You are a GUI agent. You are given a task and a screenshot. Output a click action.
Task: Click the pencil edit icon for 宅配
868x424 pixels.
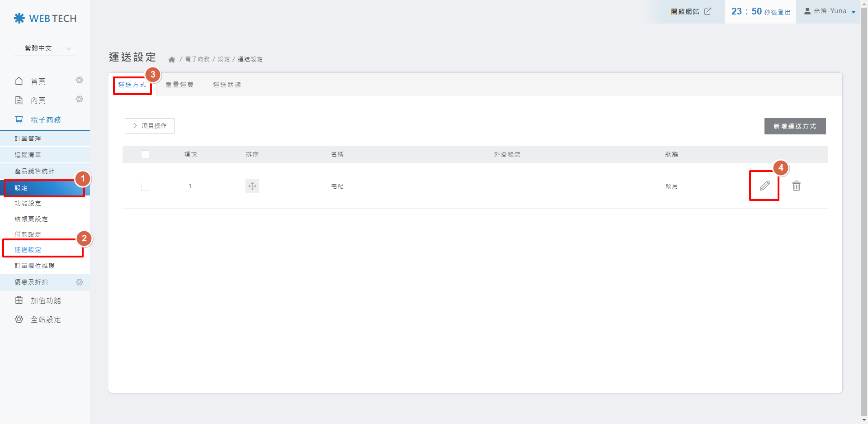click(764, 186)
